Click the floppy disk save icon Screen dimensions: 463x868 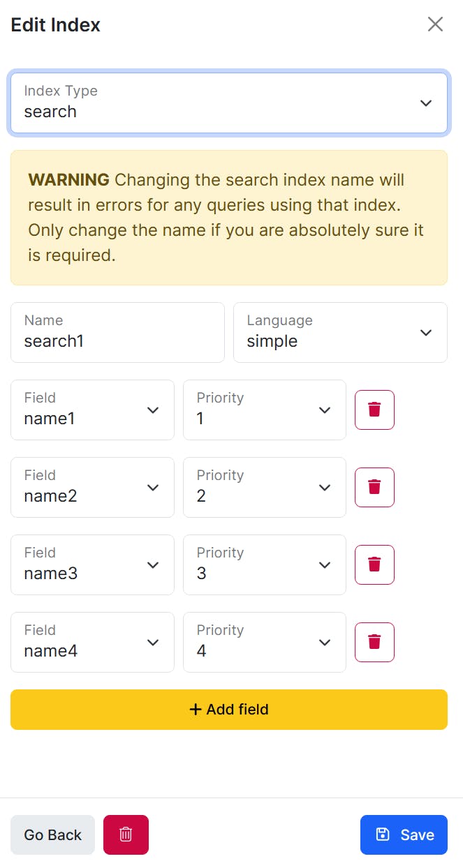(x=383, y=835)
